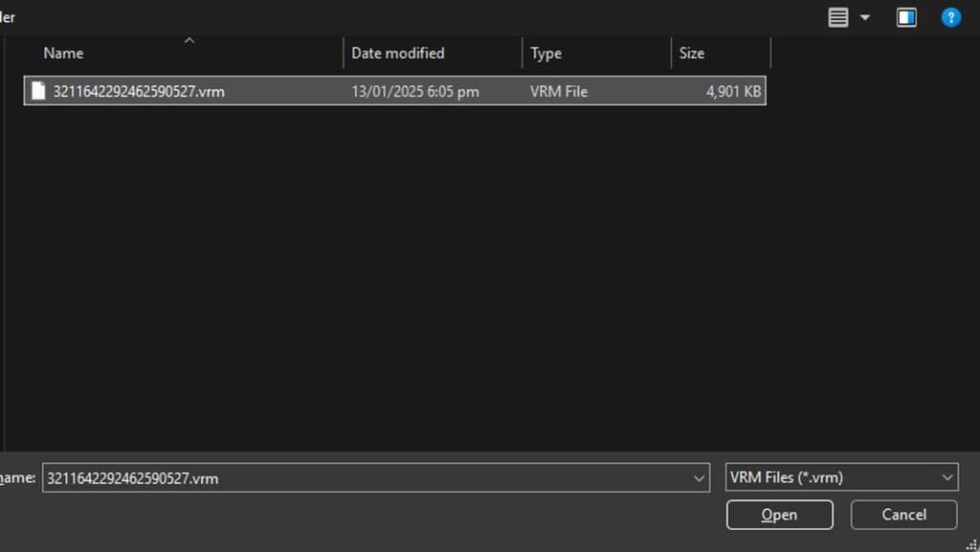
Task: Open the view options dropdown arrow
Action: (x=865, y=17)
